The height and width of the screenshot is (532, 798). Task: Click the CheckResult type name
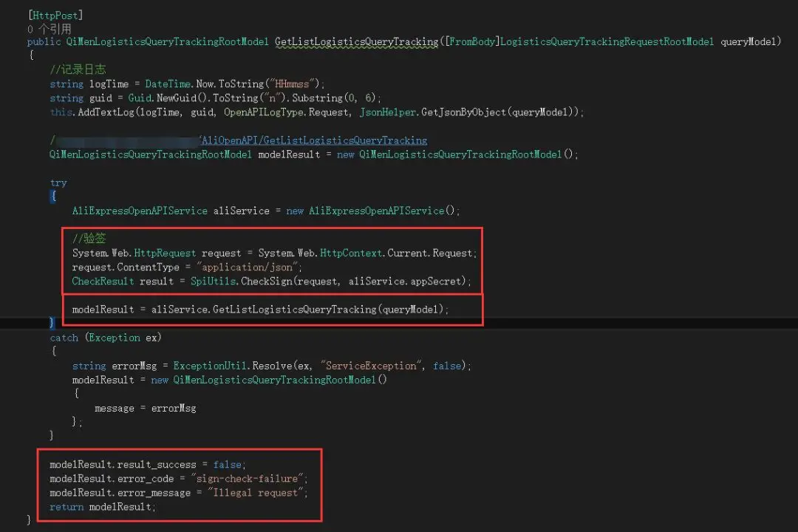coord(103,281)
